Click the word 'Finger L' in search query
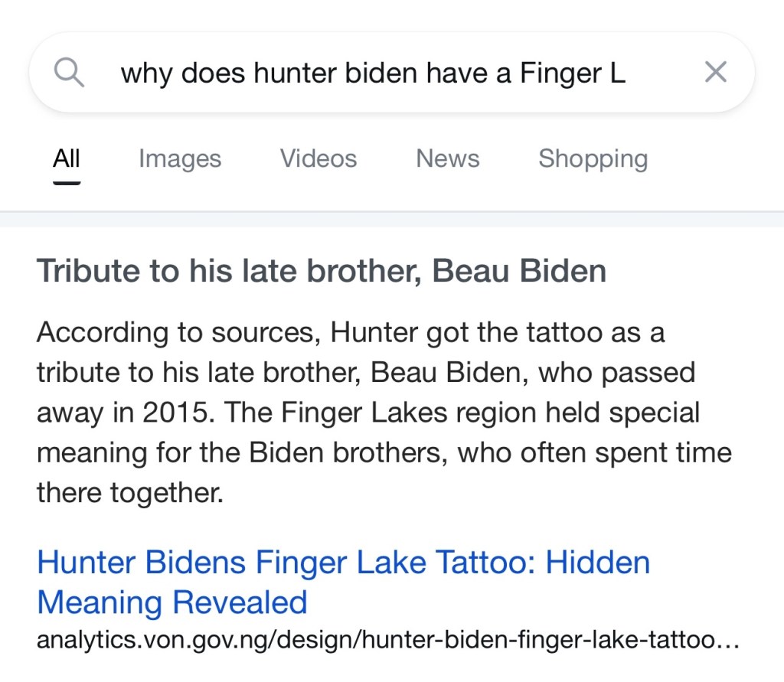The width and height of the screenshot is (784, 682). 573,73
